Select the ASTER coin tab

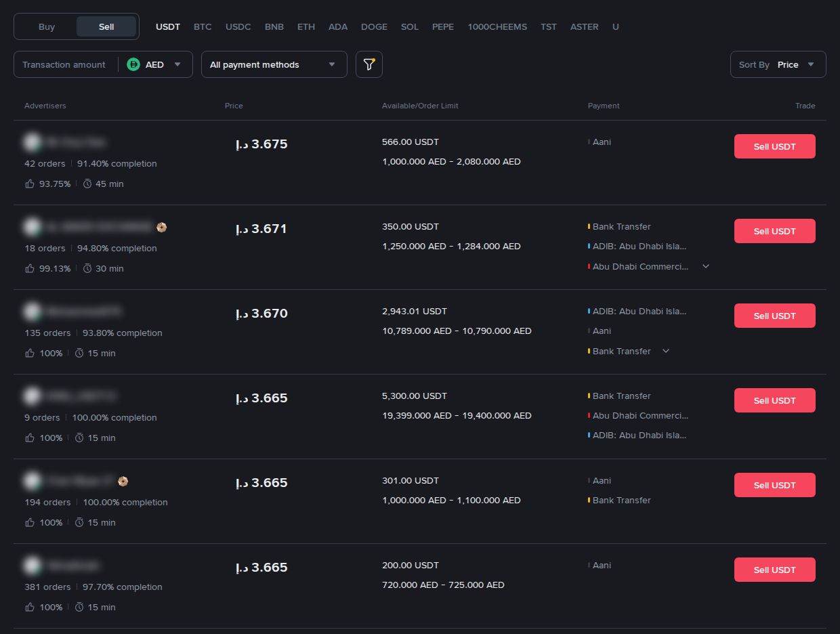(585, 26)
